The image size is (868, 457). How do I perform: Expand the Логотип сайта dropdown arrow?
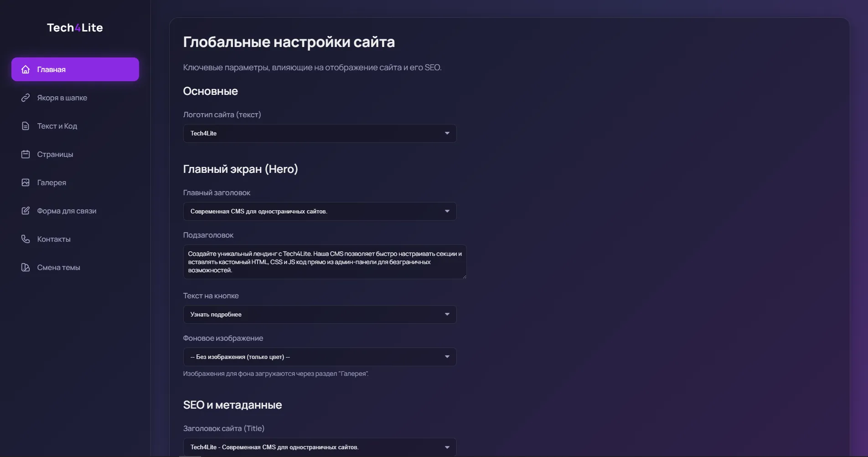pyautogui.click(x=447, y=133)
